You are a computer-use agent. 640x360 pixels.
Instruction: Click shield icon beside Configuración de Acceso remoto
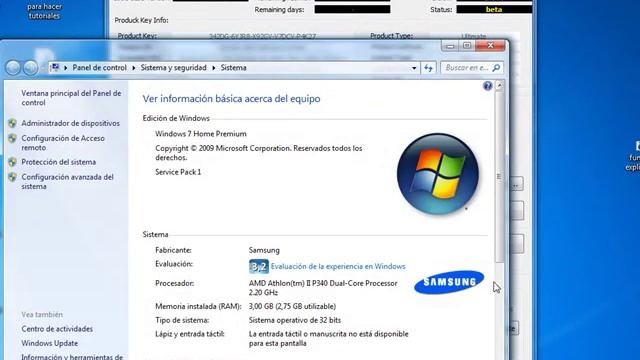[x=13, y=138]
